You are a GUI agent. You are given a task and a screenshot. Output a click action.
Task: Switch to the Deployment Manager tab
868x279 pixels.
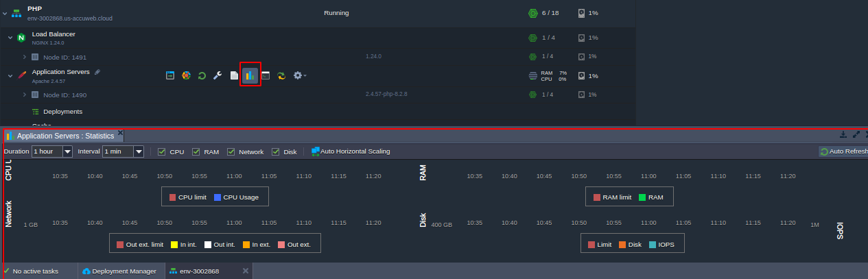[119, 271]
